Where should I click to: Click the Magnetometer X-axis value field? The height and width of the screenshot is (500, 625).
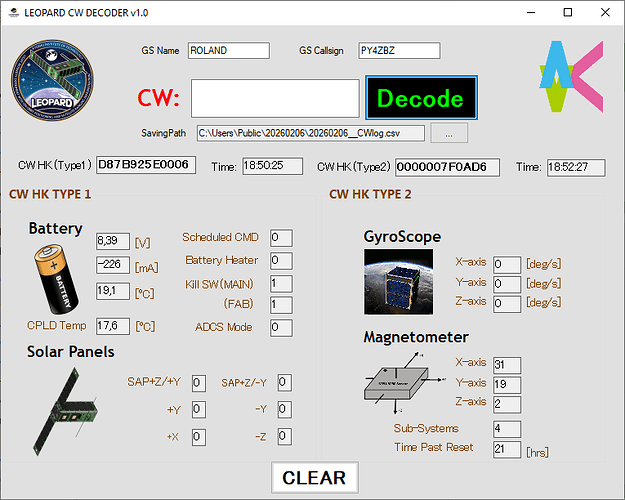coord(506,364)
